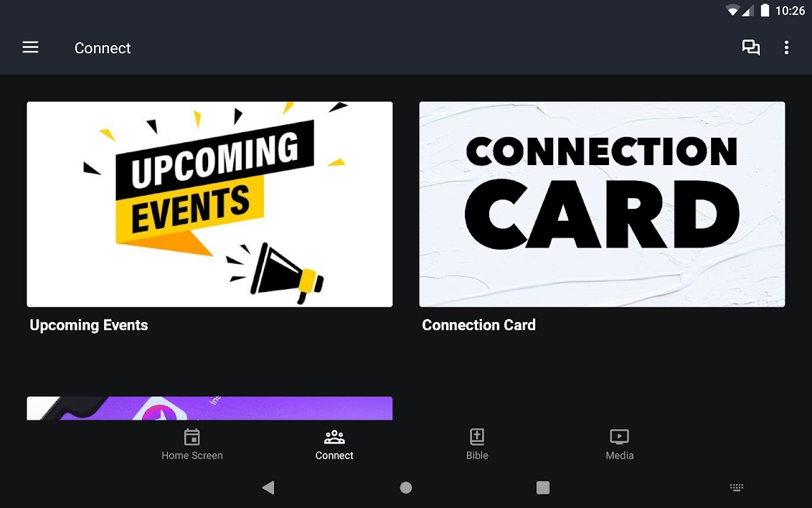Open the Connection Card banner image
Viewport: 812px width, 508px height.
(602, 204)
